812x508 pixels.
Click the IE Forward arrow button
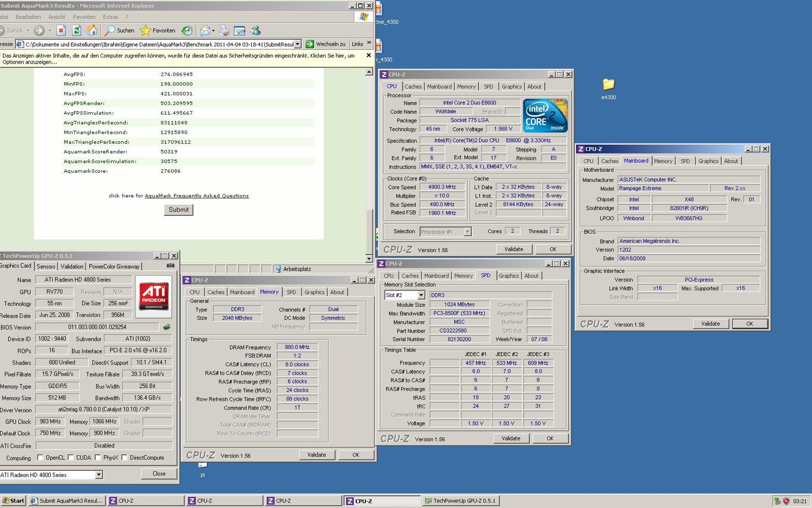(x=40, y=30)
